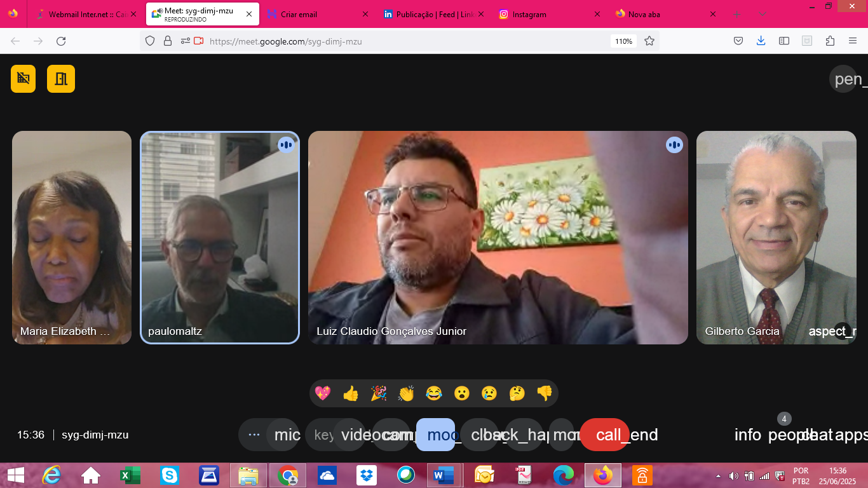Send the clapping hands emoji reaction
This screenshot has width=868, height=488.
(x=406, y=394)
